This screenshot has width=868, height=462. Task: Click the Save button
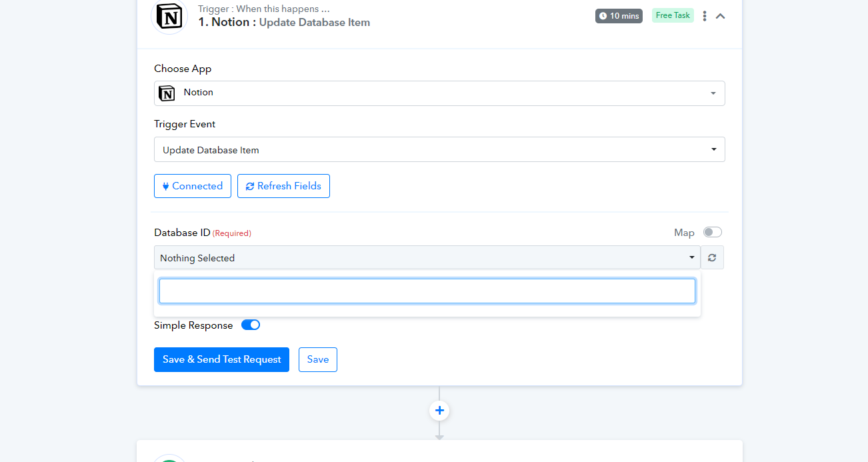pyautogui.click(x=318, y=359)
